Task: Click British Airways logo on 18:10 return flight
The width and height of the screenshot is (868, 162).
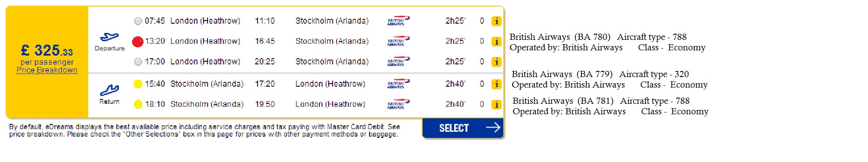Action: pos(398,104)
